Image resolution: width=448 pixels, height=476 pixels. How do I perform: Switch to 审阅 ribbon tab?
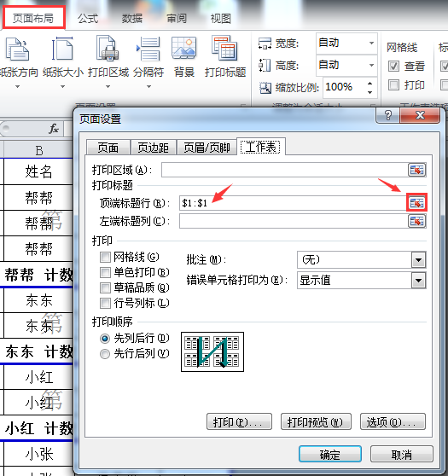pos(177,19)
